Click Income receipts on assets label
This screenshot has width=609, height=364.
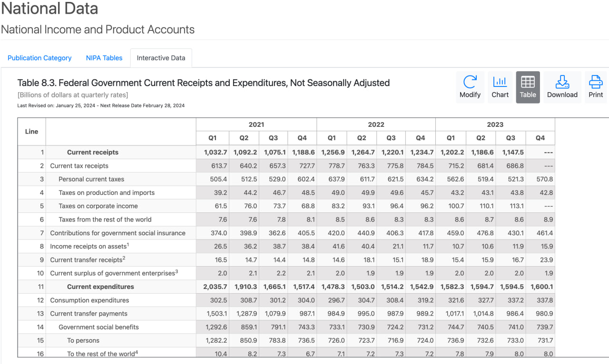pyautogui.click(x=88, y=246)
